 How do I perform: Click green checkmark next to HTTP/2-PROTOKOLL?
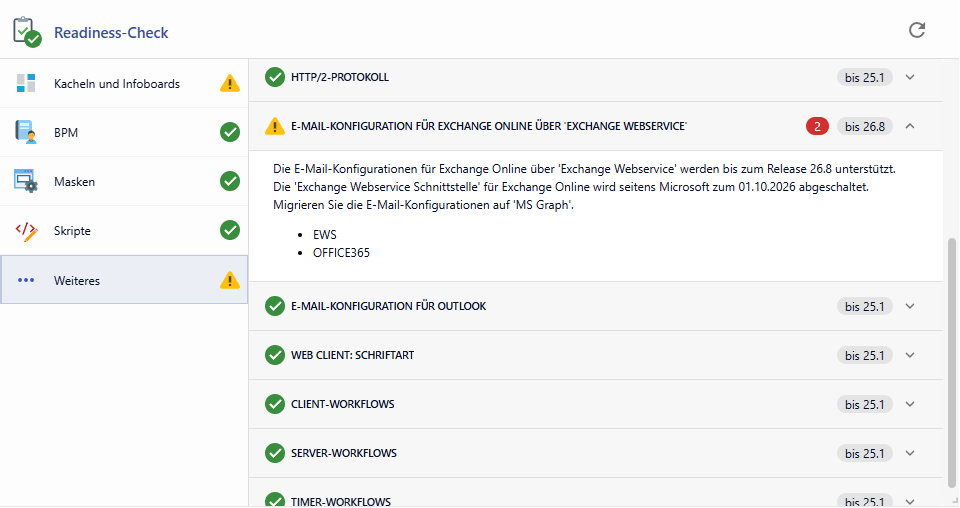(x=275, y=77)
